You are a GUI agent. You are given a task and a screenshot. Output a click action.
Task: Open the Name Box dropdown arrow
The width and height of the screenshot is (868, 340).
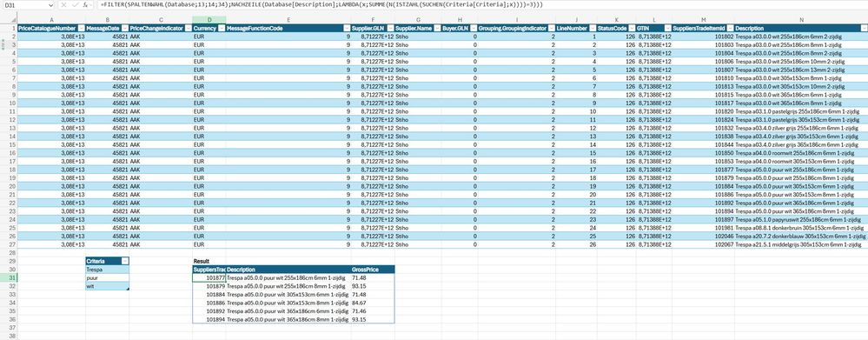click(x=50, y=4)
